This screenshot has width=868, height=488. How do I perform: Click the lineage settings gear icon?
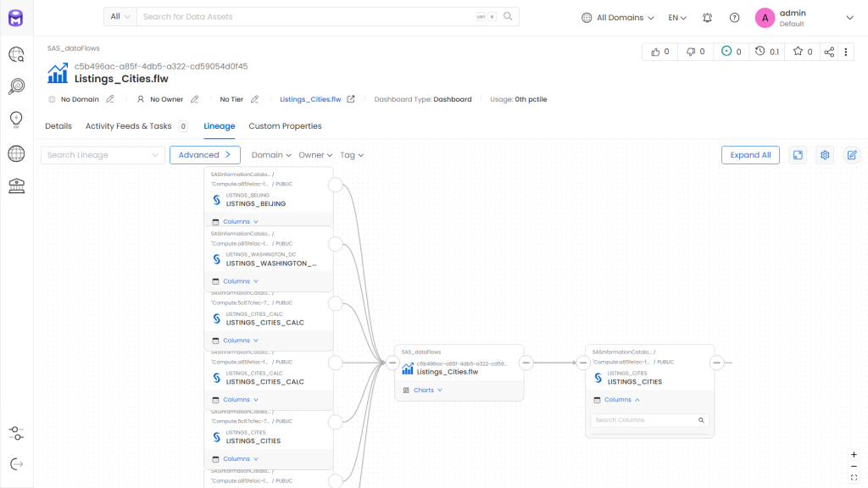[x=824, y=155]
